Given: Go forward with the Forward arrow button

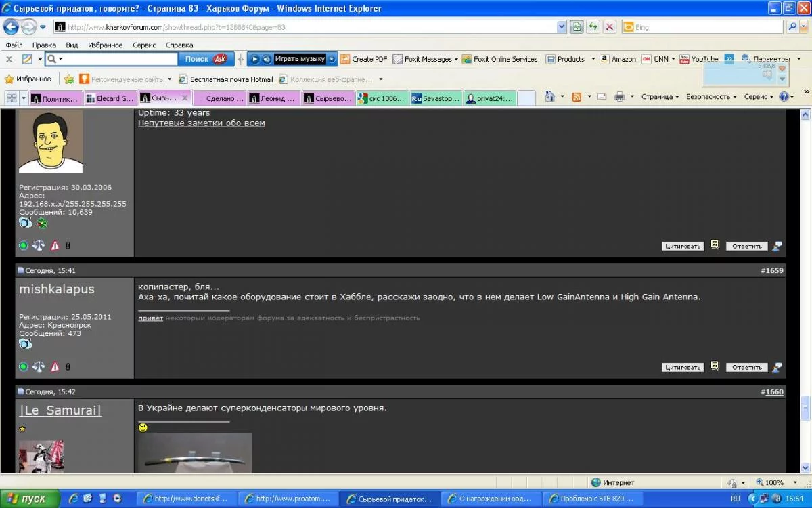Looking at the screenshot, I should click(x=28, y=27).
